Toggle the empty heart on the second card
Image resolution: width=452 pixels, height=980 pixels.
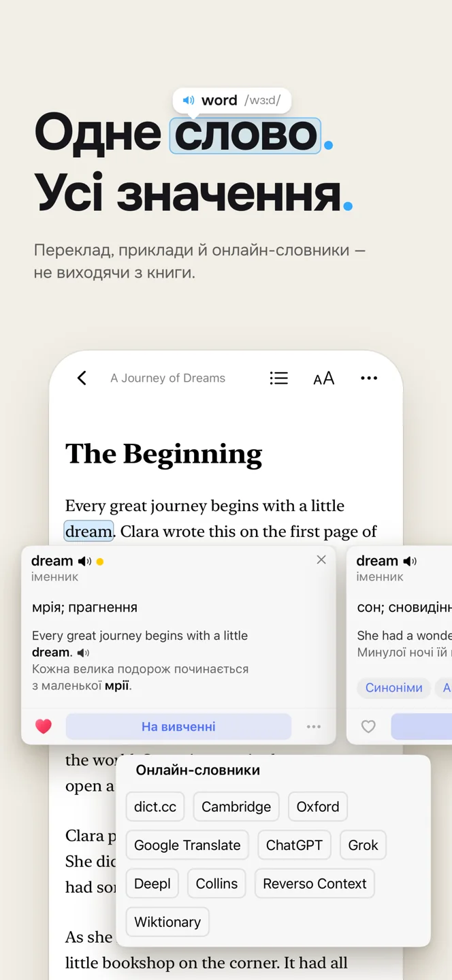pyautogui.click(x=368, y=726)
